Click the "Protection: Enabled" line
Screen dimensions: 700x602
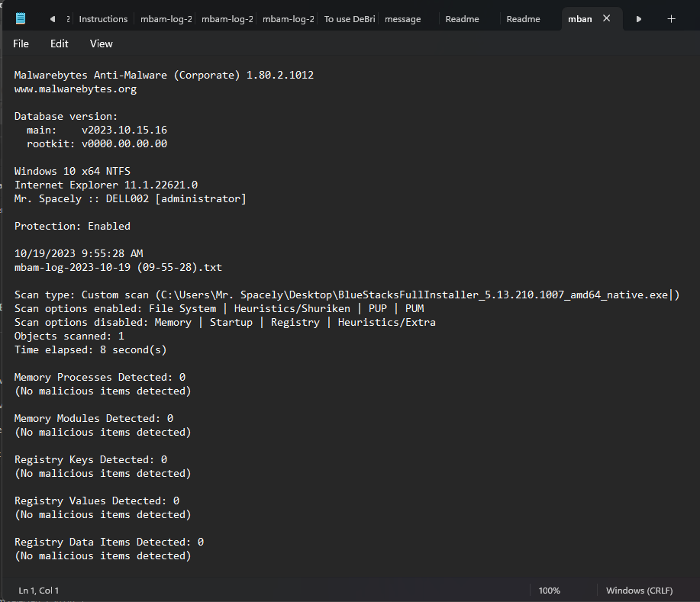click(x=73, y=227)
